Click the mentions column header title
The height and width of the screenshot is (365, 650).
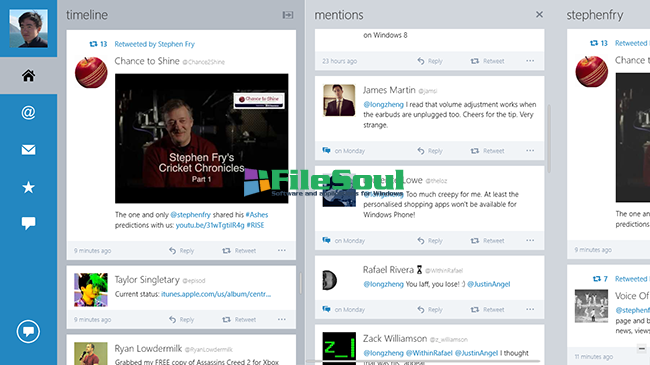[339, 15]
